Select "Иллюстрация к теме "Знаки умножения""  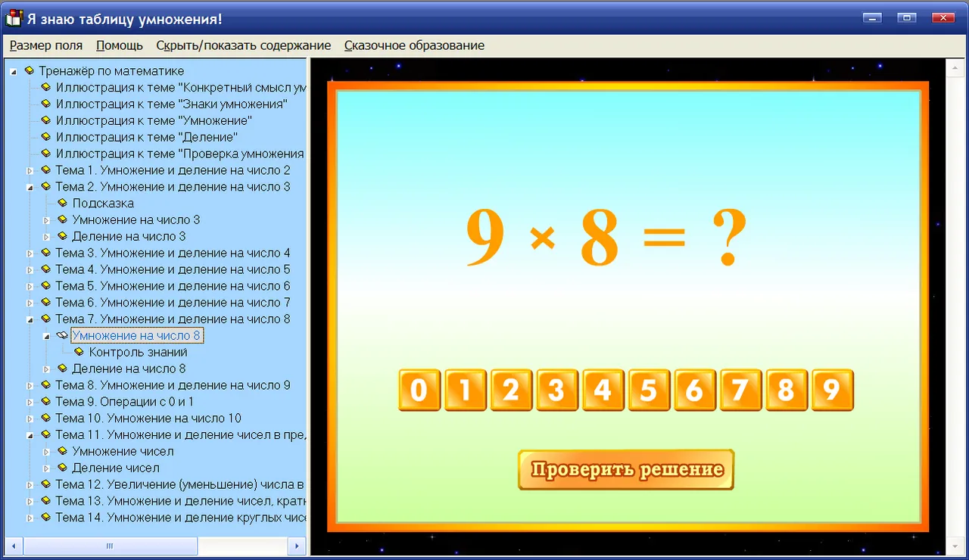click(x=172, y=104)
